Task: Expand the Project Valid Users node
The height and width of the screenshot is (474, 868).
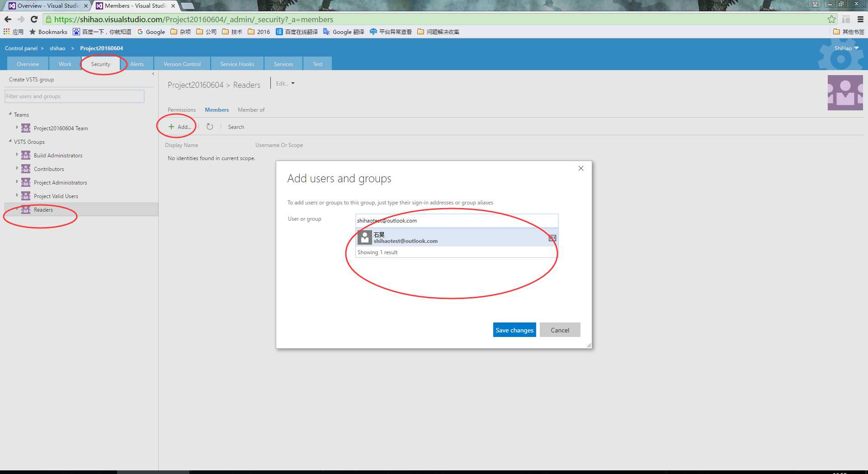Action: tap(17, 195)
